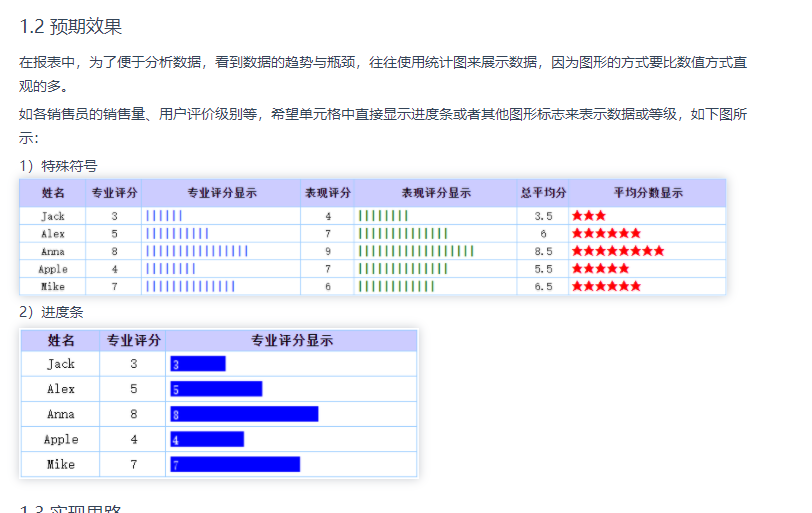Click the average score cell "6.5"
The height and width of the screenshot is (513, 812).
pos(543,286)
